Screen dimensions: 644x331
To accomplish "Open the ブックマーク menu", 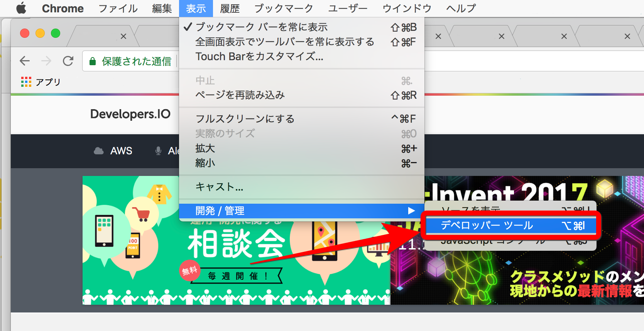I will pos(284,8).
